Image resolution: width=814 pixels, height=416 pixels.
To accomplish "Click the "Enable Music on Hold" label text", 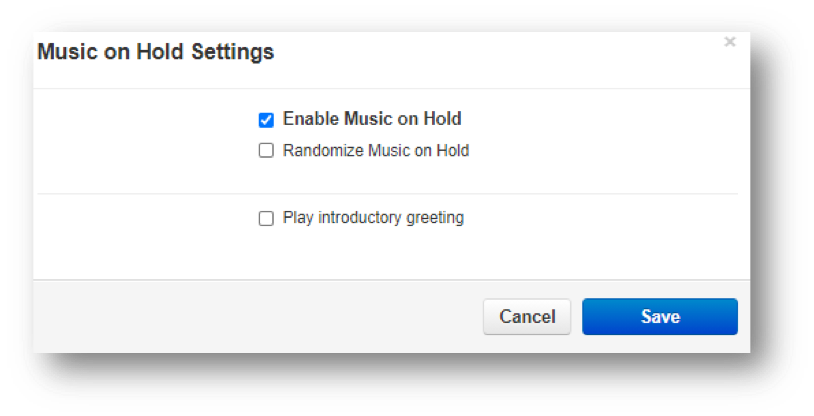I will click(372, 119).
